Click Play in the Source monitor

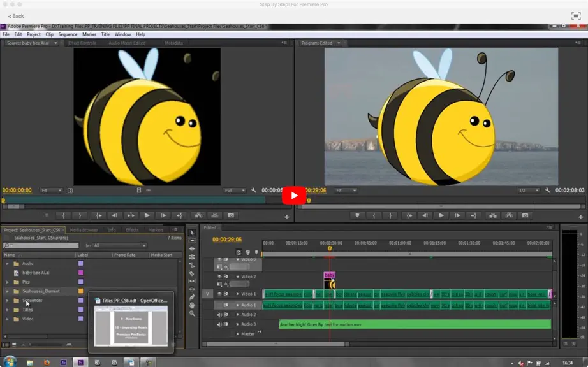tap(147, 215)
